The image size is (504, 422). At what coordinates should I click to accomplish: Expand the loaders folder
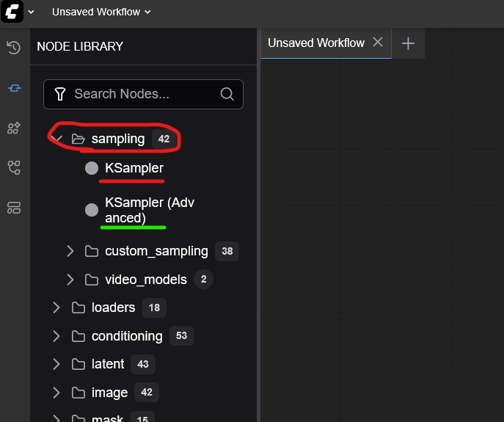(56, 308)
